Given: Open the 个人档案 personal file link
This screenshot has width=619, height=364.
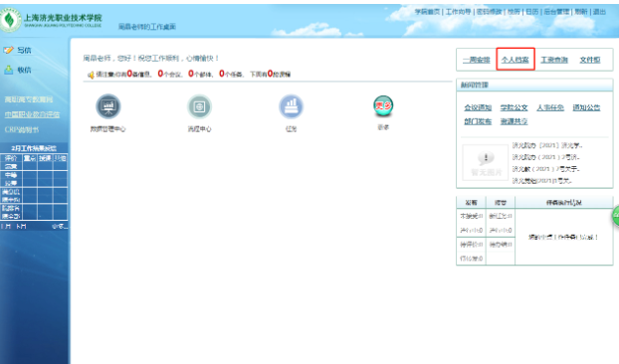Looking at the screenshot, I should tap(516, 60).
